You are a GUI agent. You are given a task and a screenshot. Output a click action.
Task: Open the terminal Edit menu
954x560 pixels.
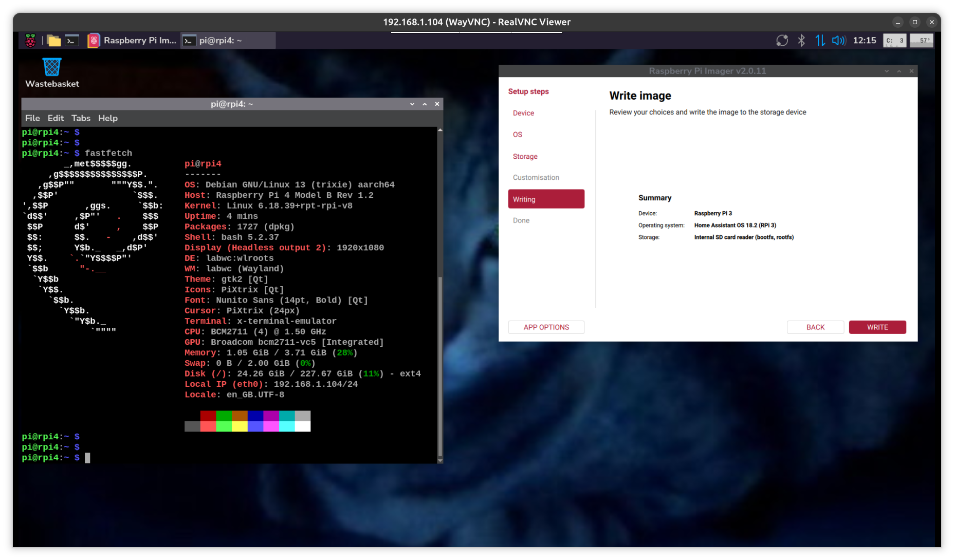tap(56, 118)
